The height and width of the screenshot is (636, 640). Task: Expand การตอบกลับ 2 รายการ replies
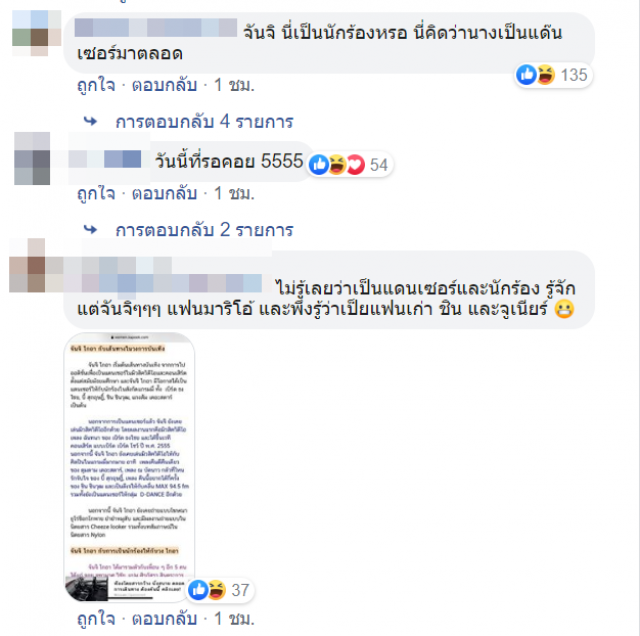[x=204, y=230]
